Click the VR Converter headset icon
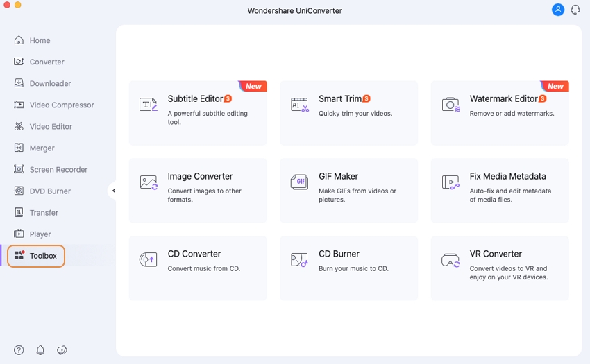Image resolution: width=590 pixels, height=364 pixels. tap(450, 260)
